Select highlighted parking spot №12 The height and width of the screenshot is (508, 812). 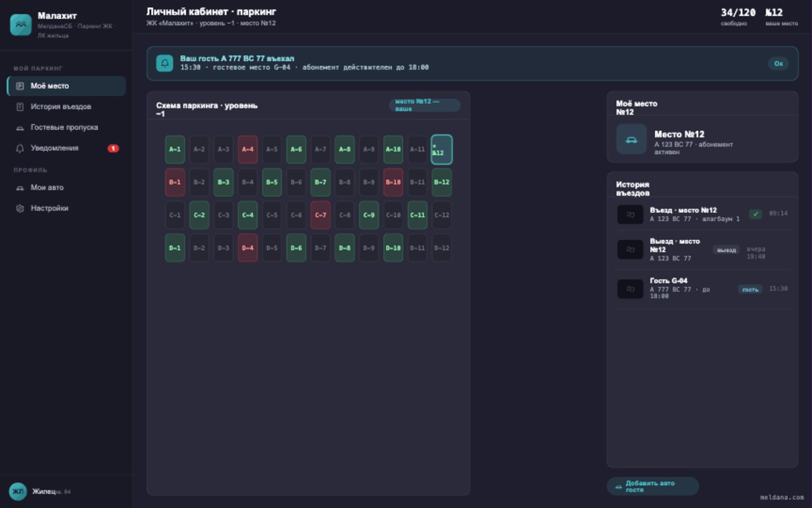click(x=442, y=150)
